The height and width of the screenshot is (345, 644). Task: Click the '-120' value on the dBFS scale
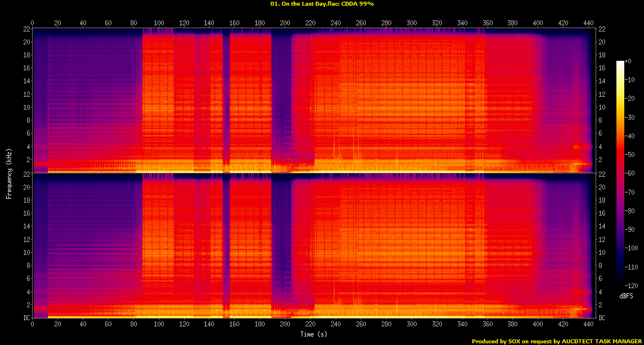(x=631, y=285)
